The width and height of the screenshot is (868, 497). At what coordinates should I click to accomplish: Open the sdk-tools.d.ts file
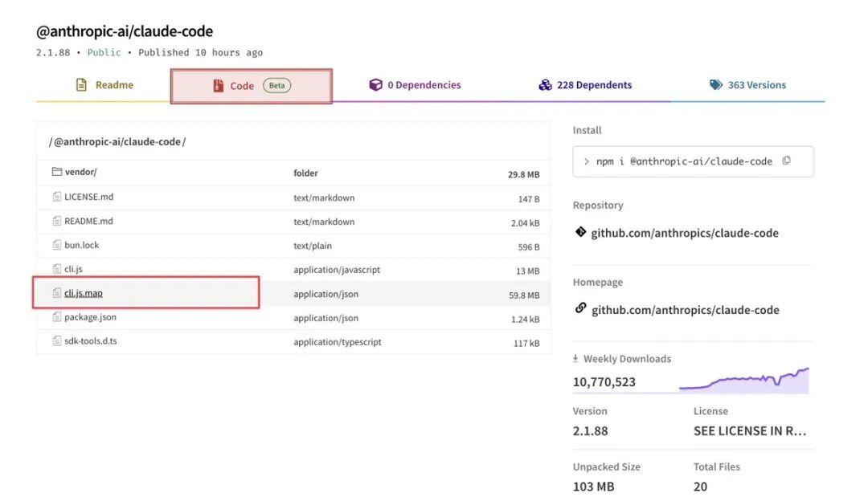tap(90, 341)
